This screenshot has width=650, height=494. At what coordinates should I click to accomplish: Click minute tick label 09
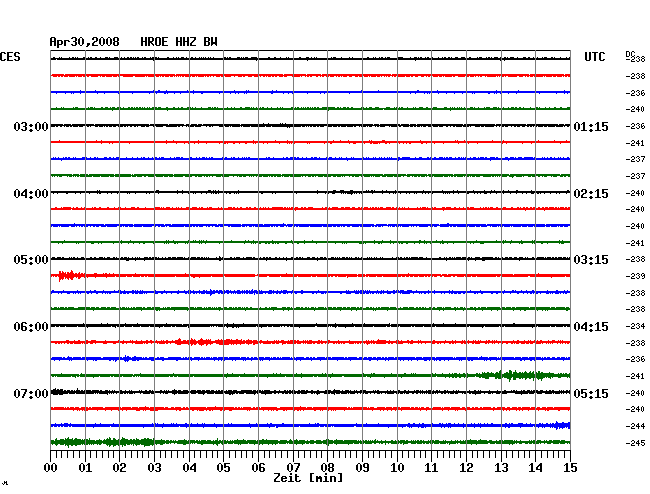point(362,468)
